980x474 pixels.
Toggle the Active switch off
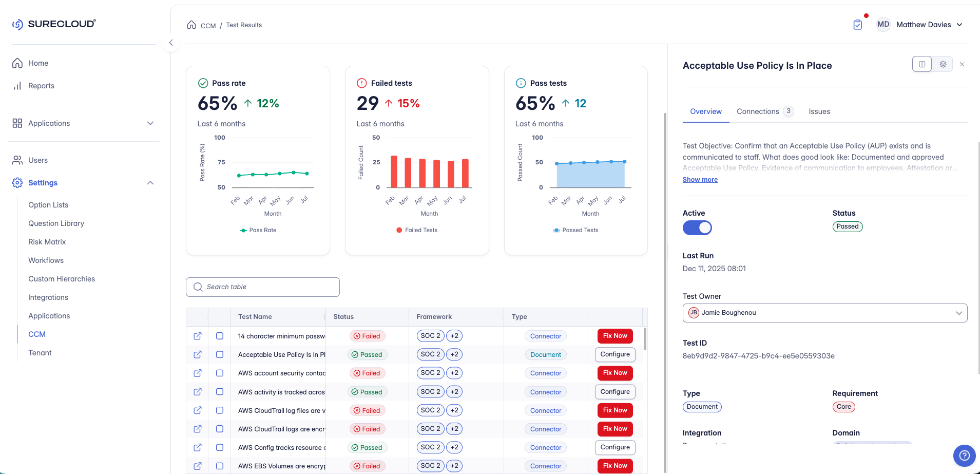click(x=697, y=227)
